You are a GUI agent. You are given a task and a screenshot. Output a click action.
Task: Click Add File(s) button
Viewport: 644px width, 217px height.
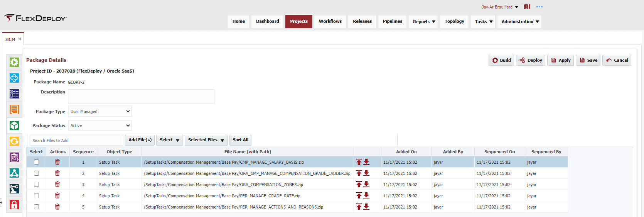tap(140, 140)
